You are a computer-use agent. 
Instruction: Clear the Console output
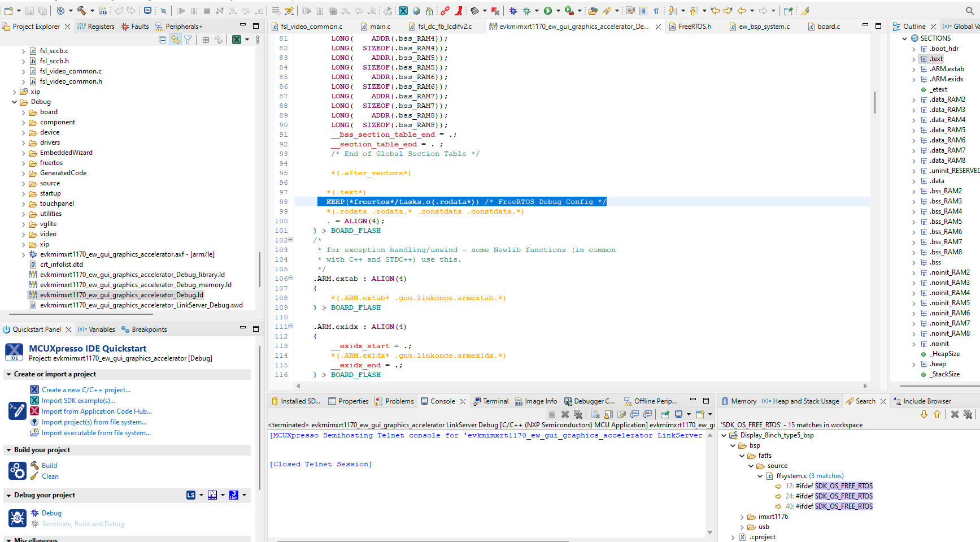click(x=595, y=414)
